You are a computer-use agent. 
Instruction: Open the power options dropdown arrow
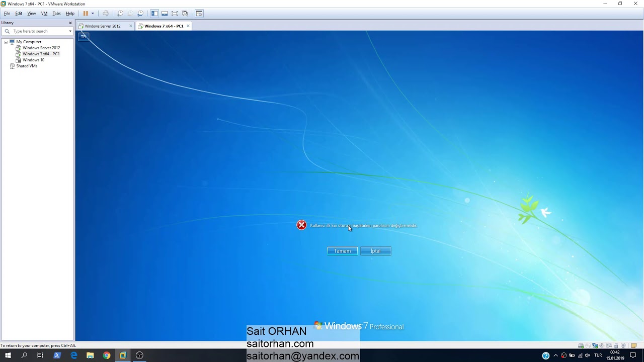tap(93, 14)
